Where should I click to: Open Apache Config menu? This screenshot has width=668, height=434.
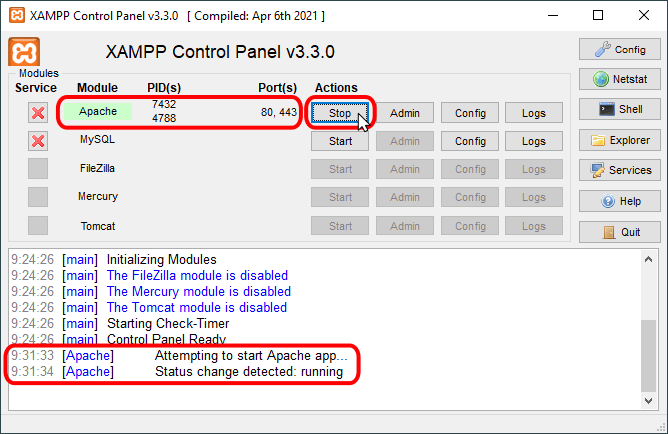click(x=470, y=113)
